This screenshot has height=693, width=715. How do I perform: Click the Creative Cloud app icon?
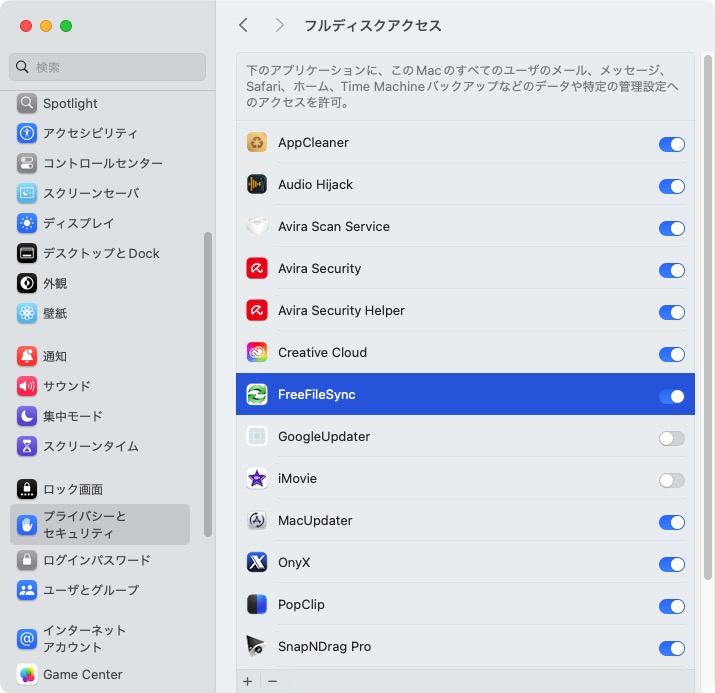coord(257,353)
